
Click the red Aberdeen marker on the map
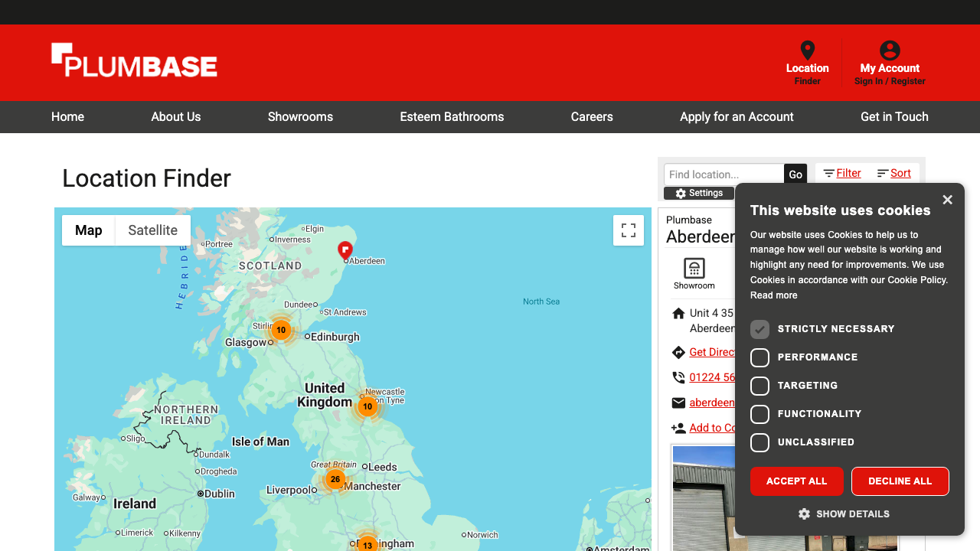tap(345, 250)
